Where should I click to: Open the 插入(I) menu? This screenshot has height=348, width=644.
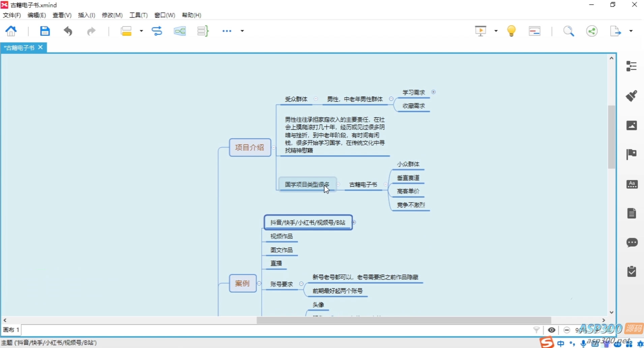[86, 15]
